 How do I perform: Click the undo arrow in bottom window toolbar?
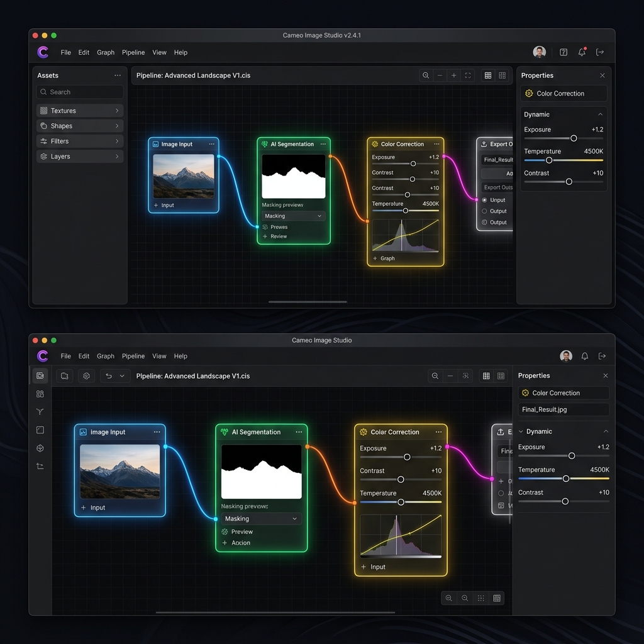(109, 376)
